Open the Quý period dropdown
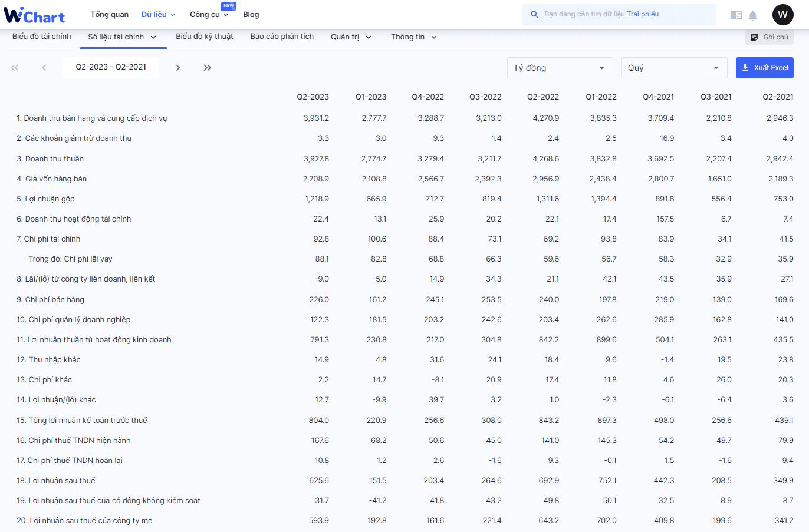This screenshot has height=532, width=809. (674, 68)
